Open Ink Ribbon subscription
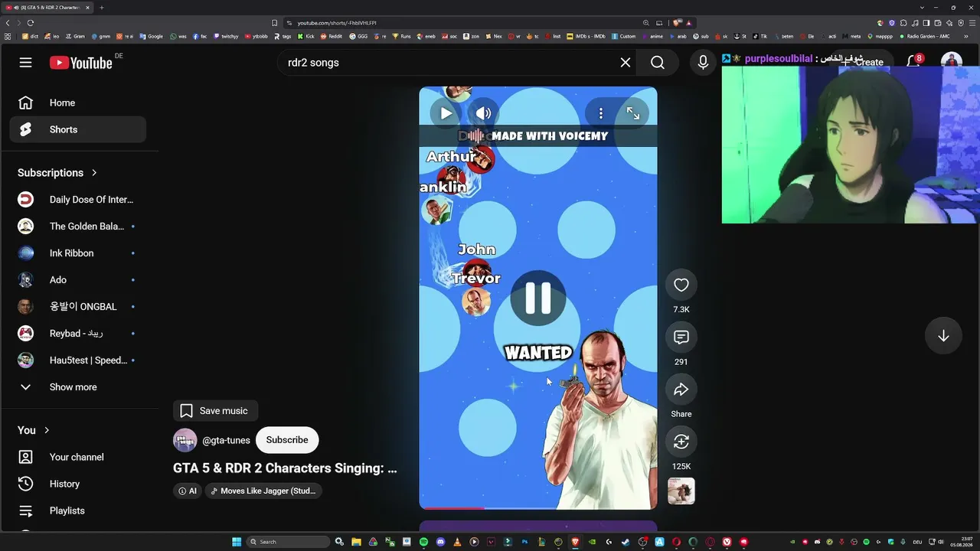This screenshot has width=980, height=551. (x=78, y=253)
